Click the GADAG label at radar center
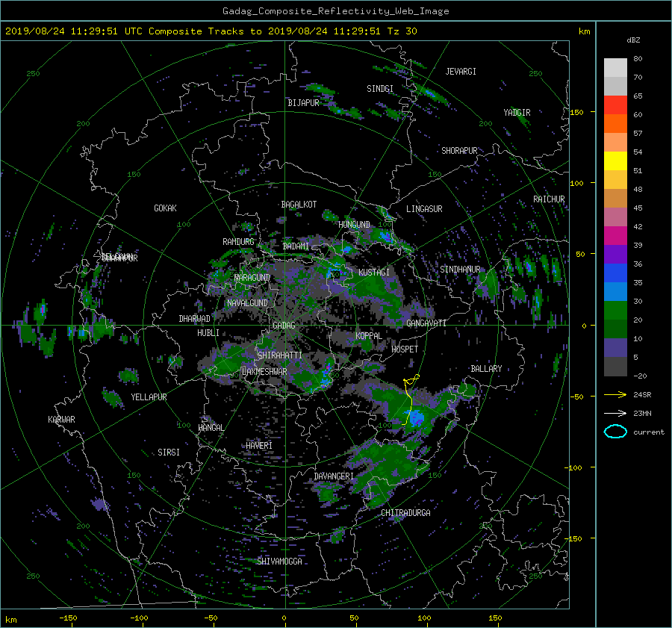 284,326
